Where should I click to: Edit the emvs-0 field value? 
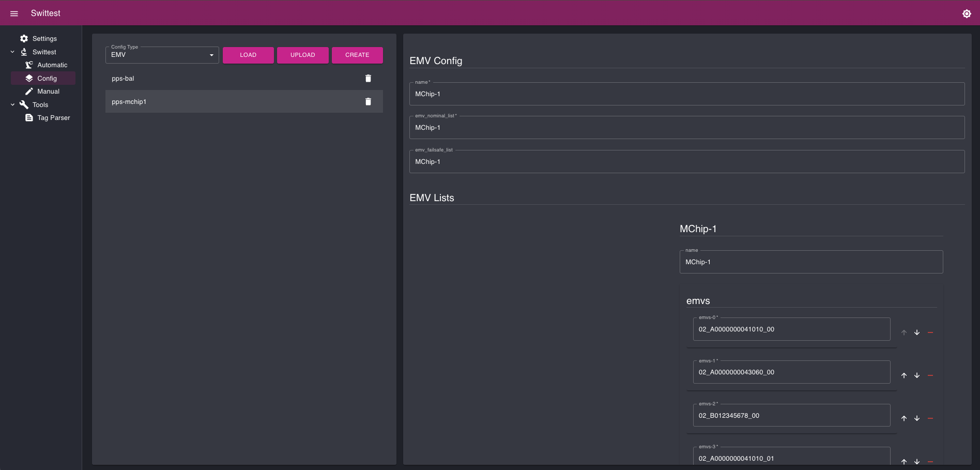(791, 329)
